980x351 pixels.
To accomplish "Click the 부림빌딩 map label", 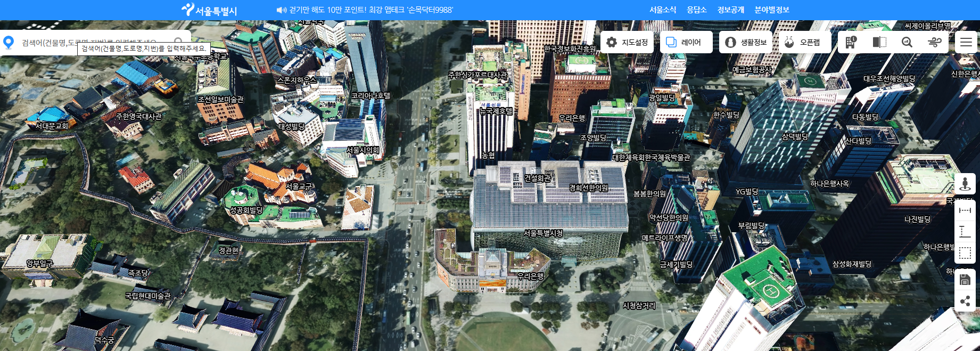I will (x=751, y=226).
